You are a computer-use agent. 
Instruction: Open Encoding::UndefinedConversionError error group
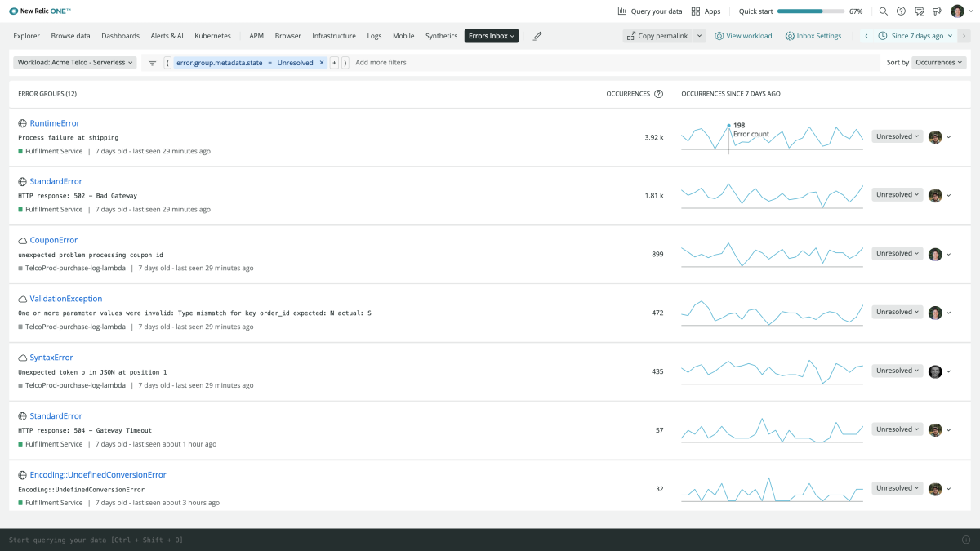(x=98, y=475)
